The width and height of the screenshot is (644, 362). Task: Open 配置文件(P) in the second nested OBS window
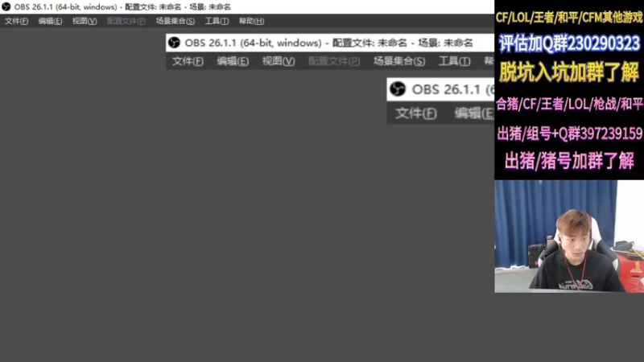[334, 61]
